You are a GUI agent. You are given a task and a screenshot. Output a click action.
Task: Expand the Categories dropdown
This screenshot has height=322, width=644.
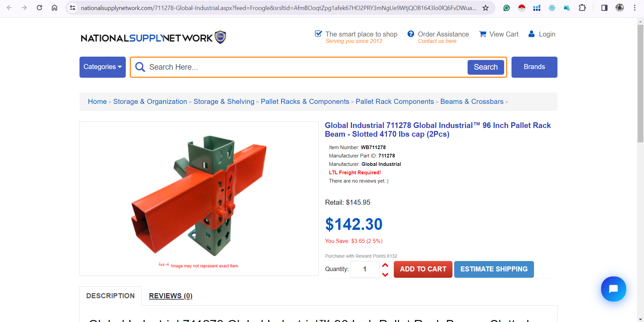pos(103,67)
